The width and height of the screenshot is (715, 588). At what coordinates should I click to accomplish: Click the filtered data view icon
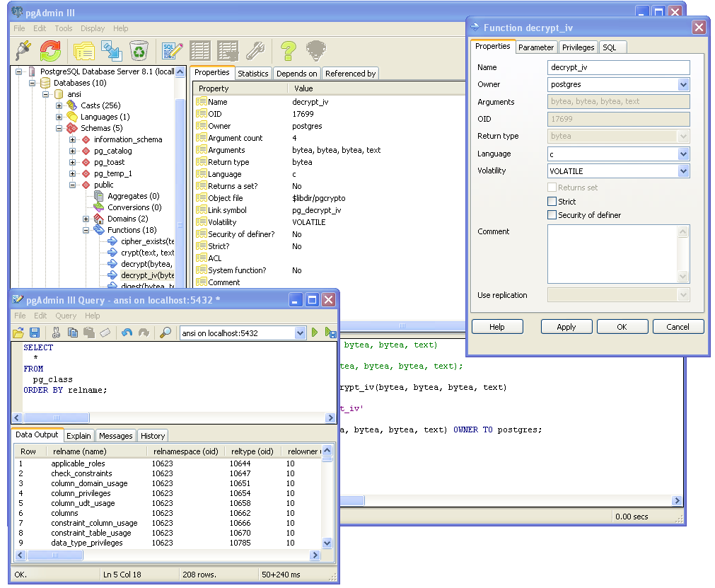click(x=228, y=51)
